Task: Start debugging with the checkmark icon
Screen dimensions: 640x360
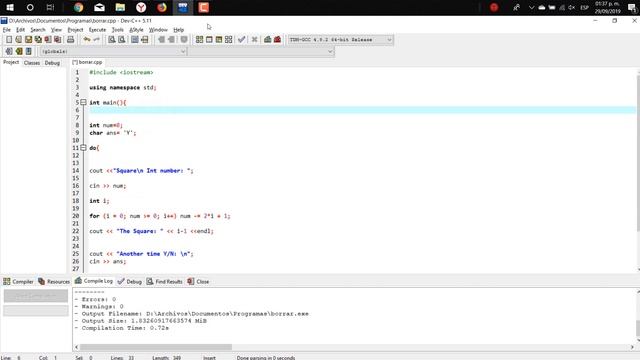Action: 242,40
